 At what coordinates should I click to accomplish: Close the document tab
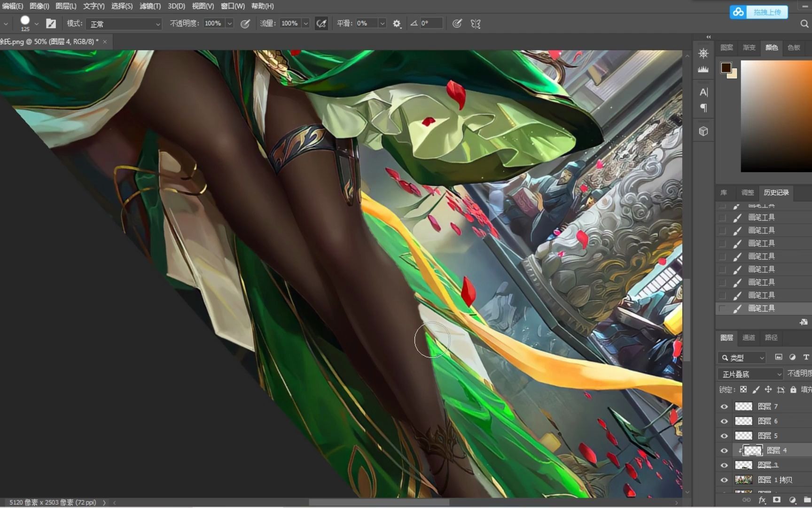(105, 42)
